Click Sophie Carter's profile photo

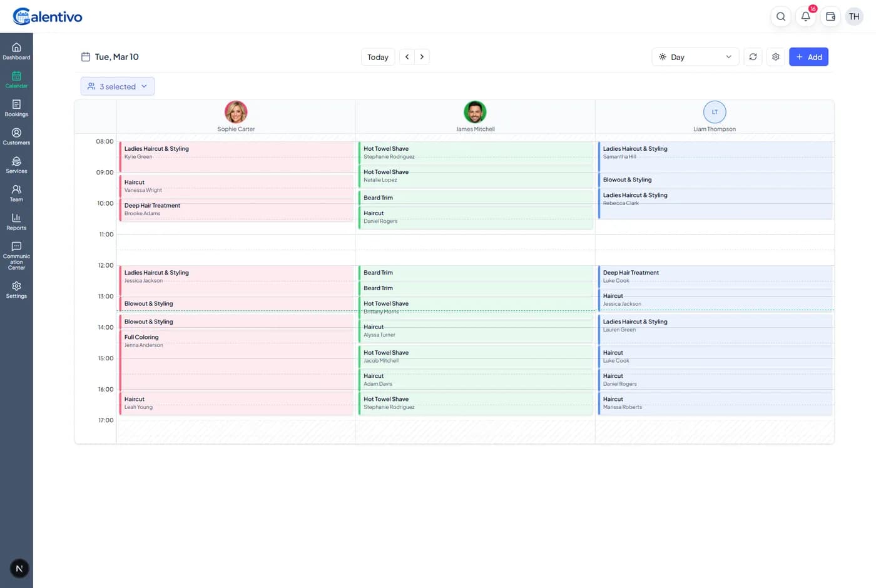[x=236, y=112]
